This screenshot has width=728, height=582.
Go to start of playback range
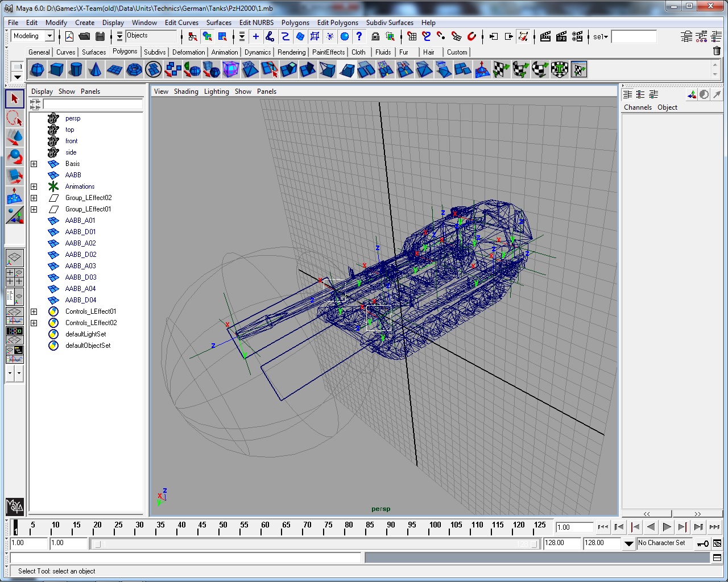603,527
